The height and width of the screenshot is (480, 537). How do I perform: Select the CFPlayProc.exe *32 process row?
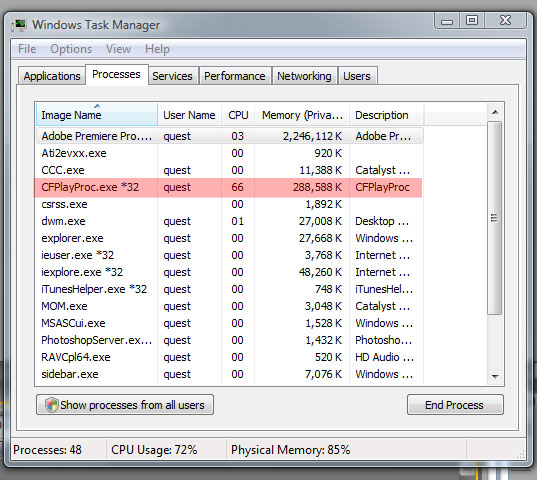coord(228,187)
